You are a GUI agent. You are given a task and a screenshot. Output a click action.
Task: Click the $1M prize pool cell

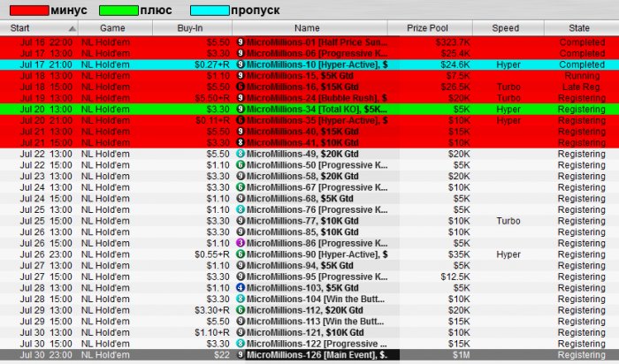(461, 355)
